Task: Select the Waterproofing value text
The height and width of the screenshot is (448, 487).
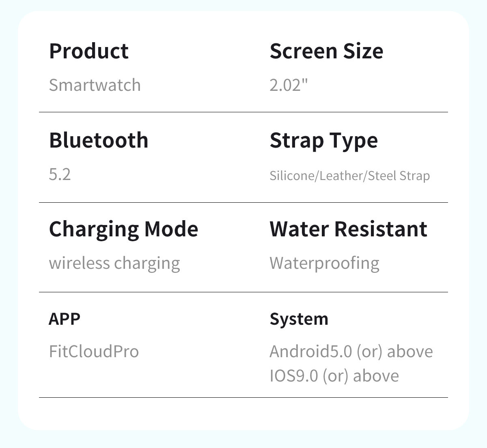Action: [x=324, y=263]
